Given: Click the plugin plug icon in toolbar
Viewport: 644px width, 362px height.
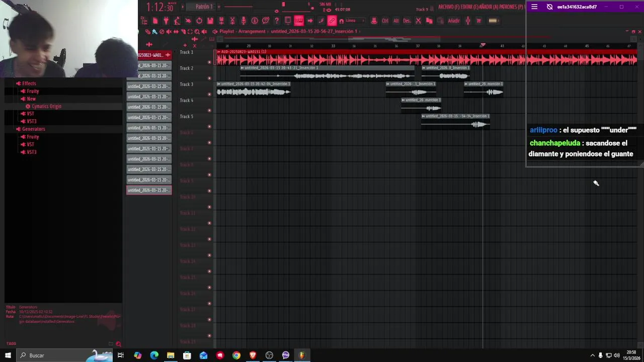Looking at the screenshot, I should tap(166, 21).
